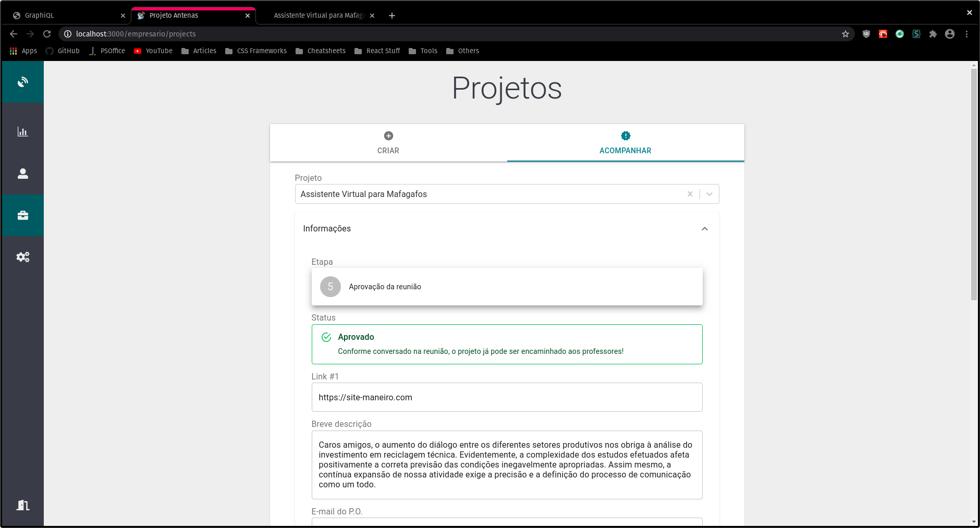Click the logout door icon in the sidebar

coord(22,505)
